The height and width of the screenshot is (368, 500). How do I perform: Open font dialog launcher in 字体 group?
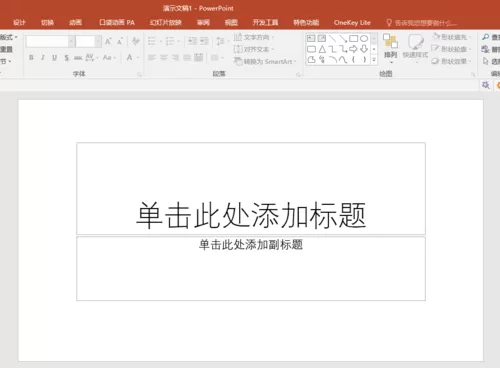(x=139, y=75)
